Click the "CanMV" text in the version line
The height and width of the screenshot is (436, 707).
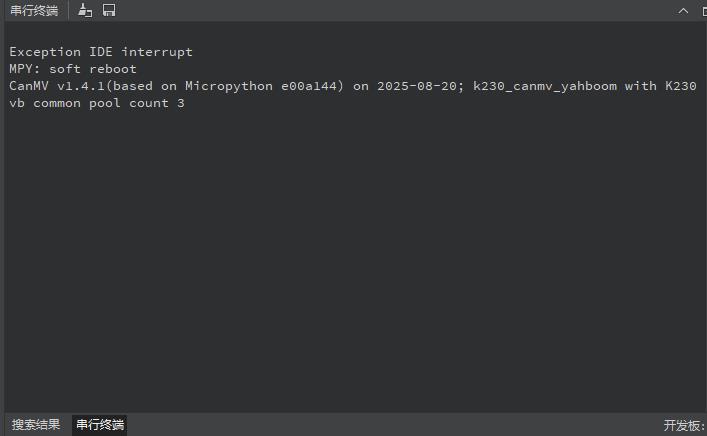[x=29, y=86]
